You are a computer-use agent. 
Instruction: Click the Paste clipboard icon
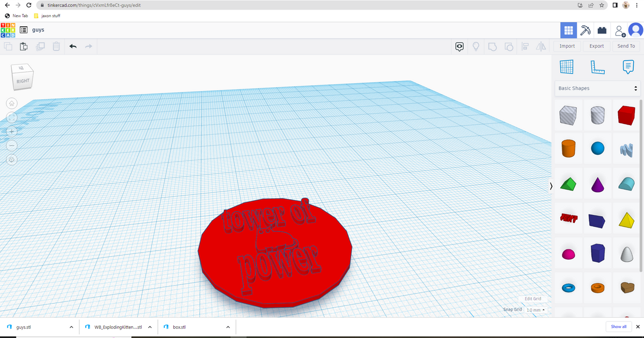pyautogui.click(x=24, y=47)
